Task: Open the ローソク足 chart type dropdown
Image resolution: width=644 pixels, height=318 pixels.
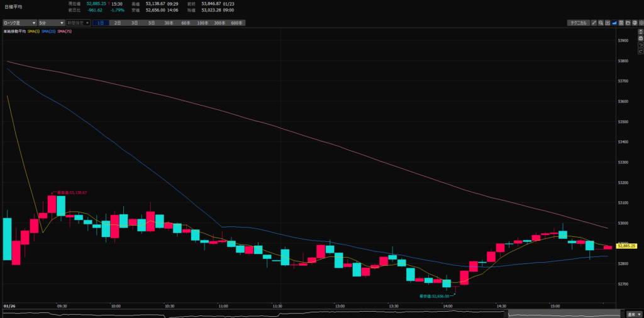Action: tap(18, 23)
